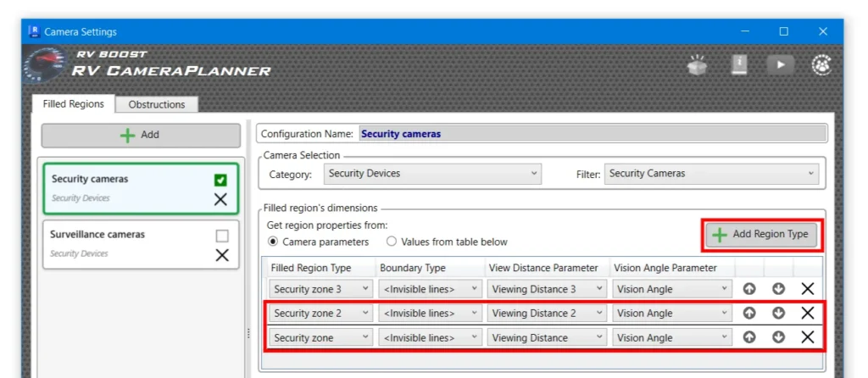Move Security zone row up
Image resolution: width=868 pixels, height=378 pixels.
pyautogui.click(x=749, y=337)
